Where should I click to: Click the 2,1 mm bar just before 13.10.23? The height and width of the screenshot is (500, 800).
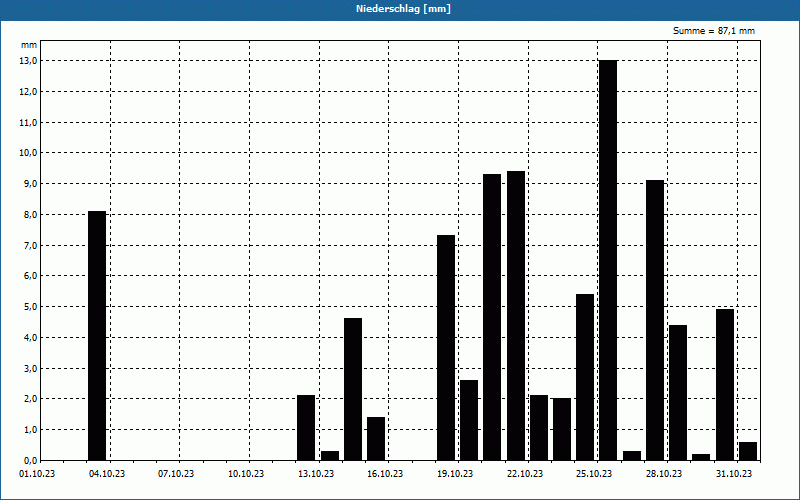(306, 428)
